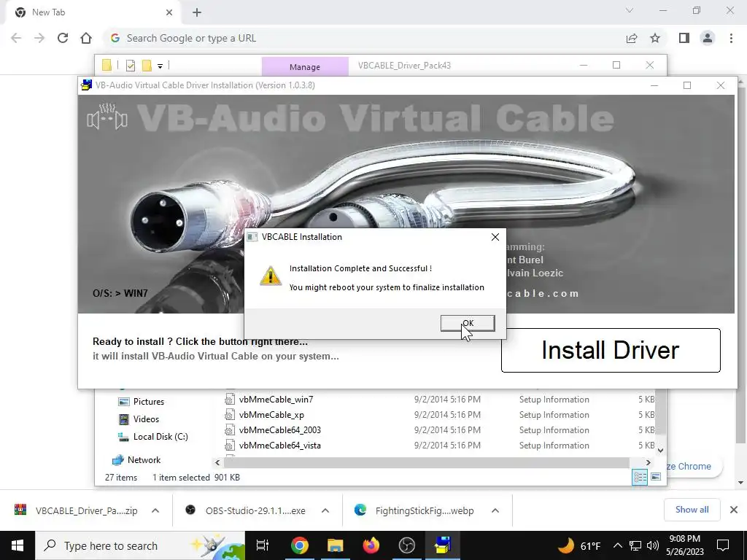Image resolution: width=747 pixels, height=560 pixels.
Task: Click horizontal scrollbar left arrow in Explorer
Action: pos(217,462)
